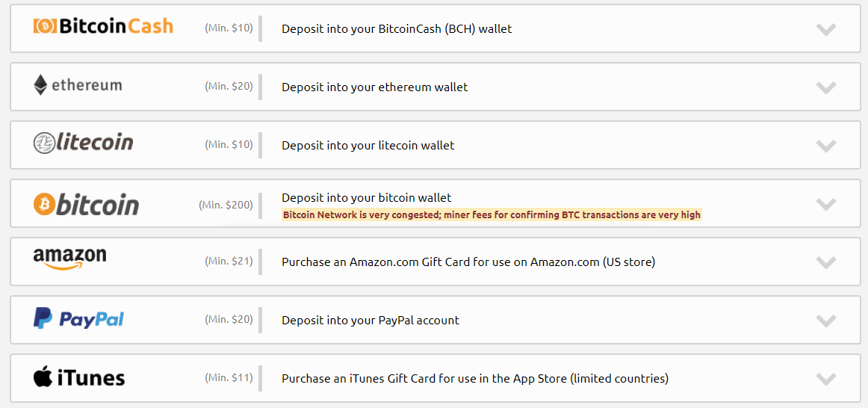The height and width of the screenshot is (408, 868).
Task: Click the PayPal logo
Action: [78, 319]
